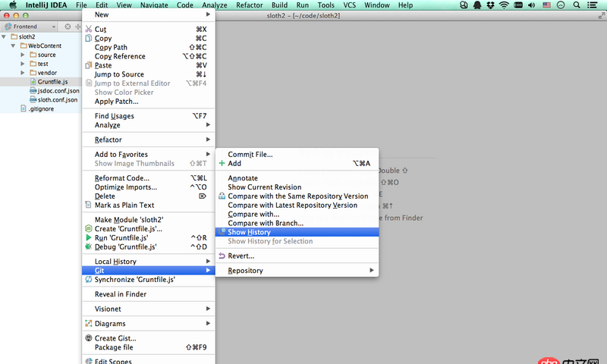Select Jump to Source

149,74
